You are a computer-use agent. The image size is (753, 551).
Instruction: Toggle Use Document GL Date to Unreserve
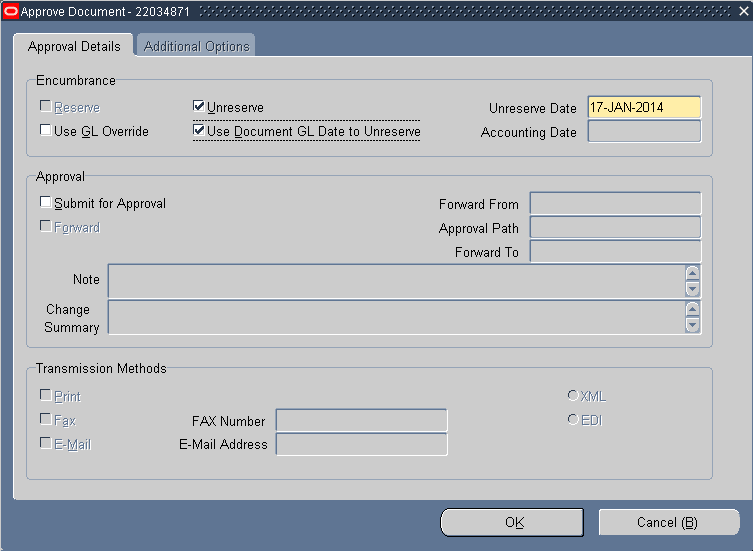198,130
